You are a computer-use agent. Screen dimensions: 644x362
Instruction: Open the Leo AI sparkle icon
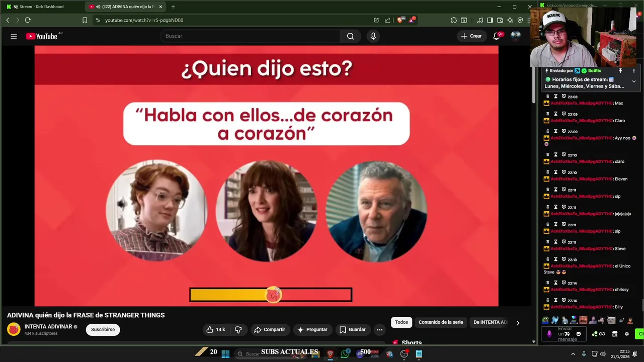click(x=510, y=20)
